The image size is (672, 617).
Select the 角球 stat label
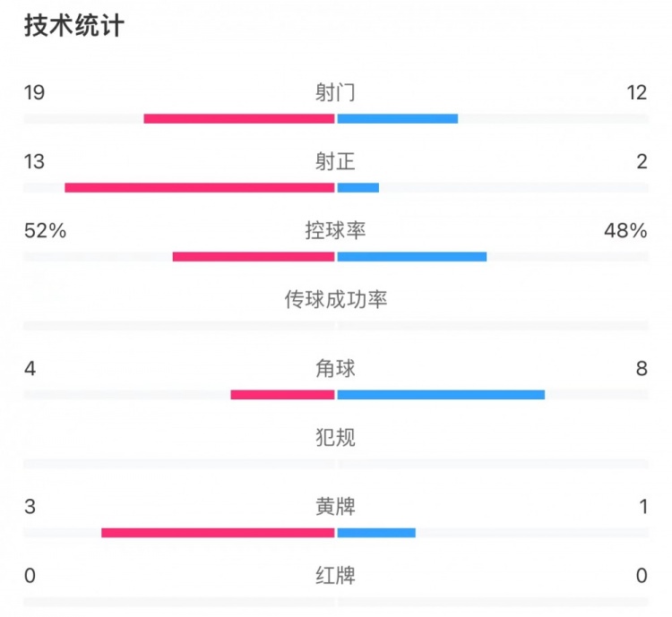click(x=336, y=368)
